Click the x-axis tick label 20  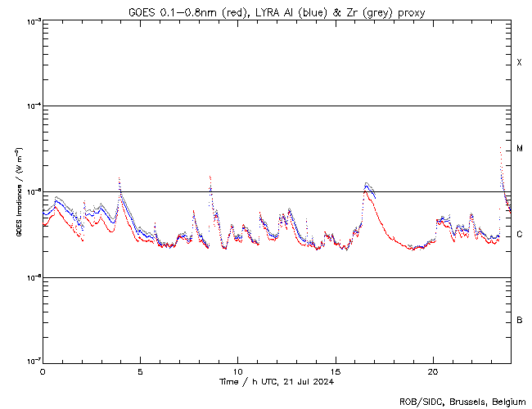pos(432,371)
